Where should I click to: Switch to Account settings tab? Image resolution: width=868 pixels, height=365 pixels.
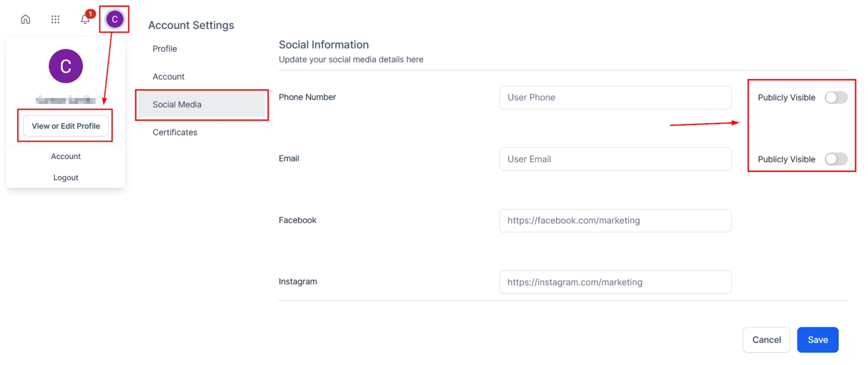pyautogui.click(x=168, y=77)
